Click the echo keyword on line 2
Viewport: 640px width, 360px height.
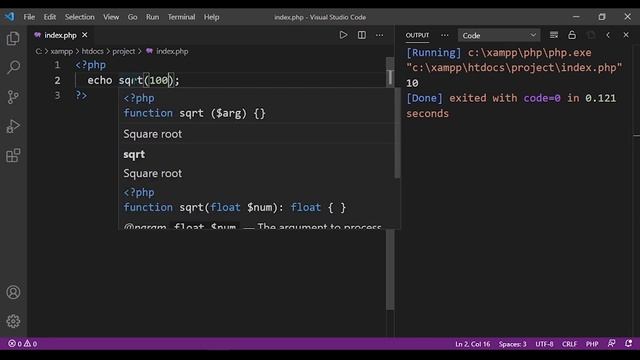tap(100, 80)
